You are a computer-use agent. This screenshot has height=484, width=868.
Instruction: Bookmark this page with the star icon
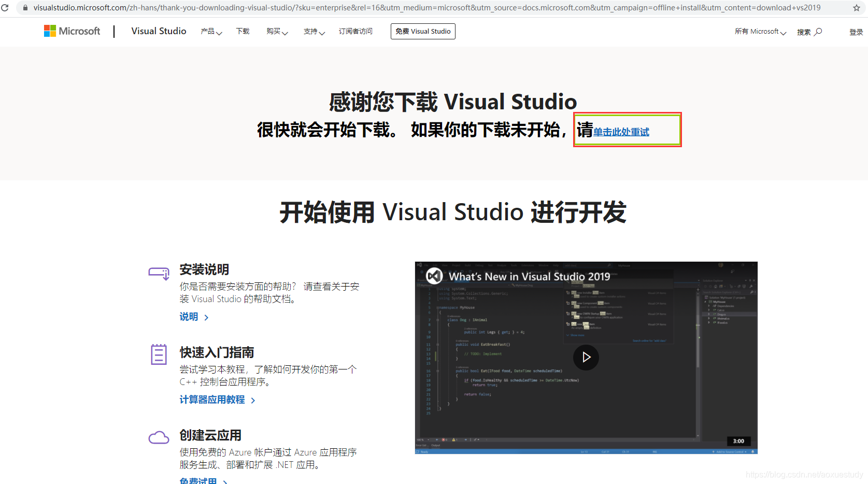click(x=857, y=8)
